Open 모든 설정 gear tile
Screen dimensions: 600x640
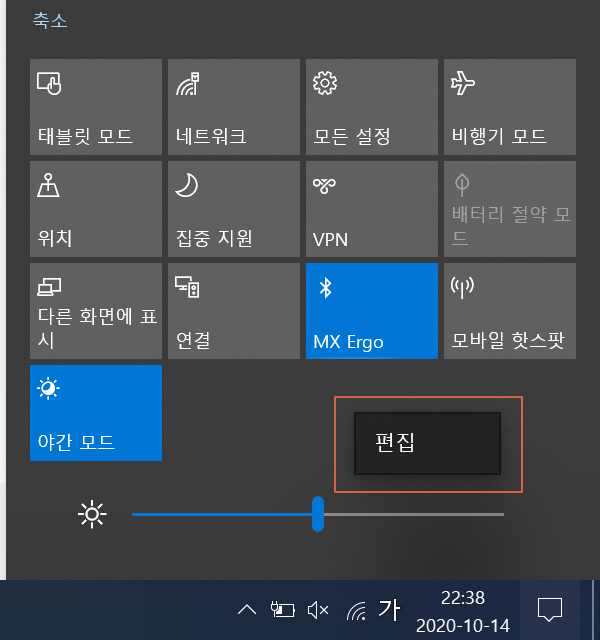tap(372, 107)
